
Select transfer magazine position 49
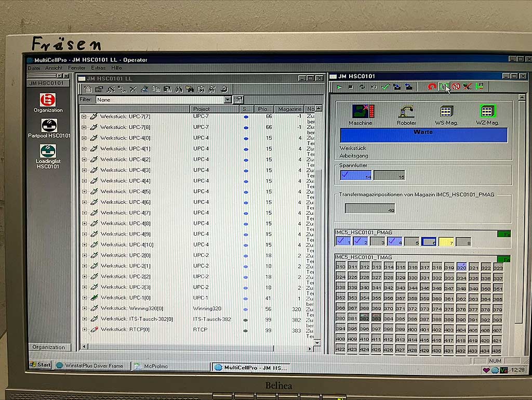[370, 209]
